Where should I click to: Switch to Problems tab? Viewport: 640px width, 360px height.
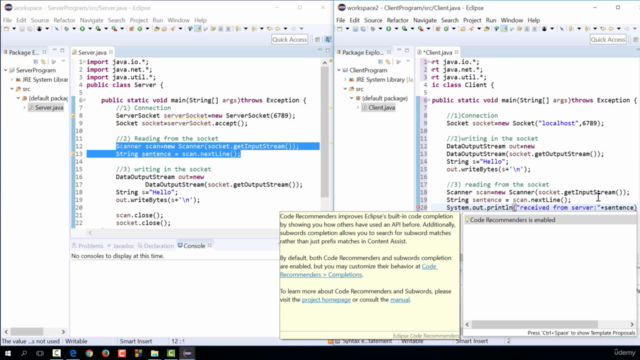point(87,246)
